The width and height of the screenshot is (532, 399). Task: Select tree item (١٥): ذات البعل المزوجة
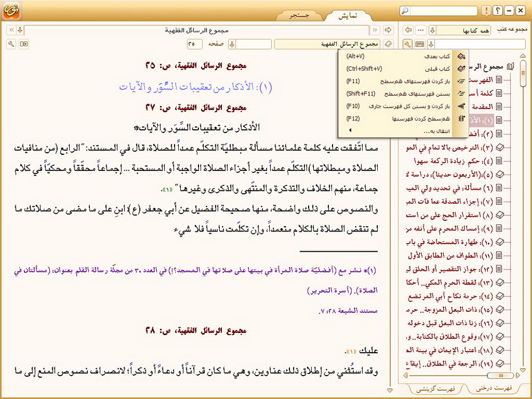coord(450,310)
